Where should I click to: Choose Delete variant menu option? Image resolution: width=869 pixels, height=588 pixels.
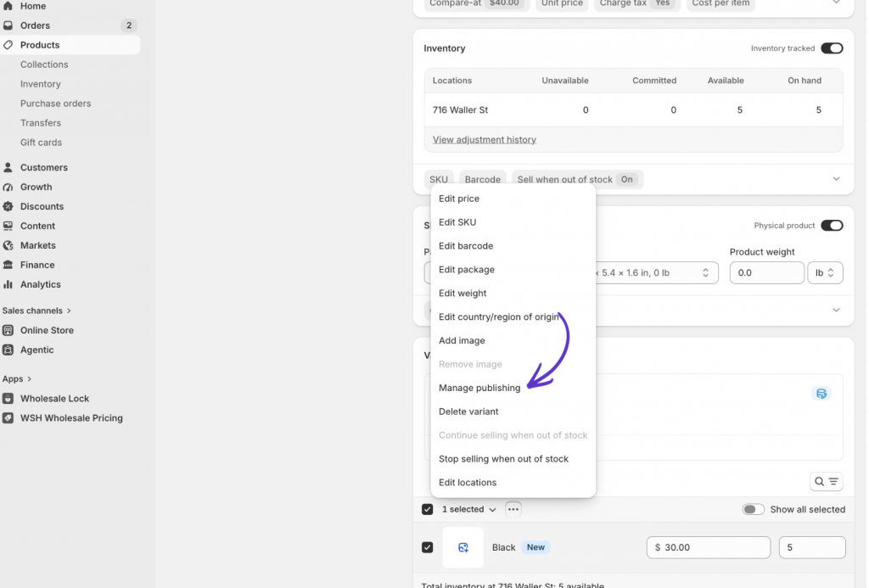click(x=513, y=412)
